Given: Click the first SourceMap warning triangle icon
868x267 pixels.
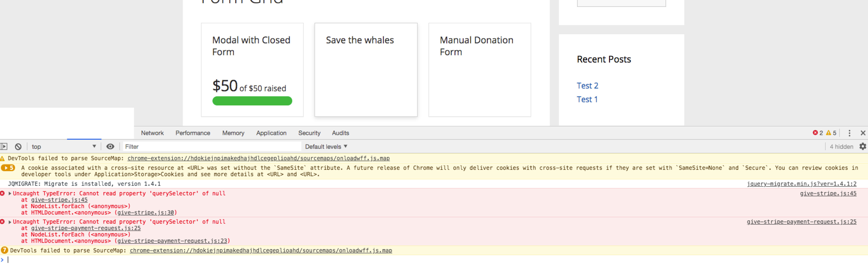Looking at the screenshot, I should coord(2,158).
